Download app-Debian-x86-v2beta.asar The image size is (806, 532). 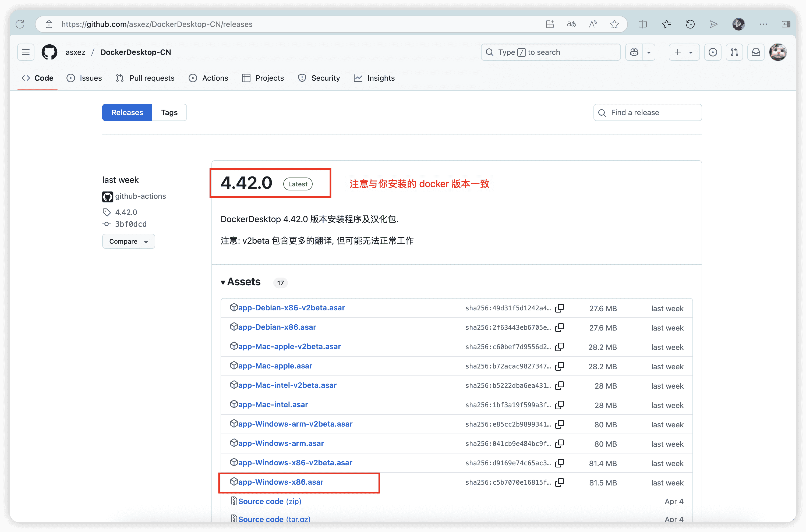pos(292,308)
